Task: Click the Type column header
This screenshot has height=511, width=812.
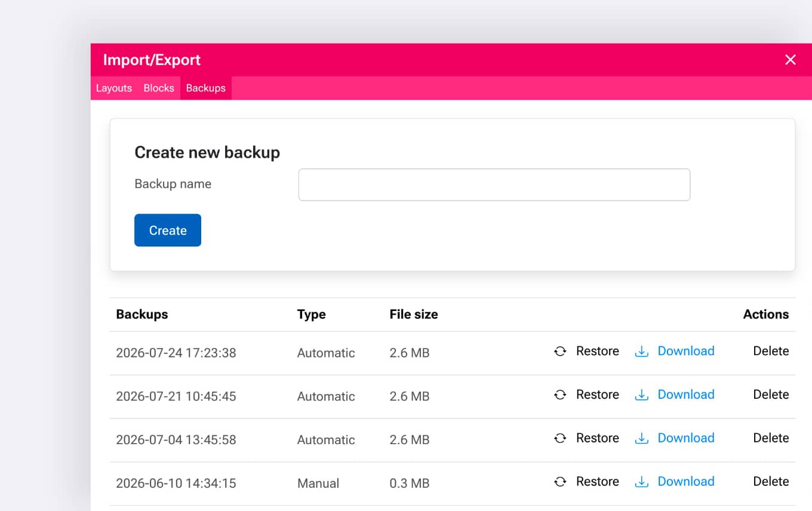Action: 312,315
